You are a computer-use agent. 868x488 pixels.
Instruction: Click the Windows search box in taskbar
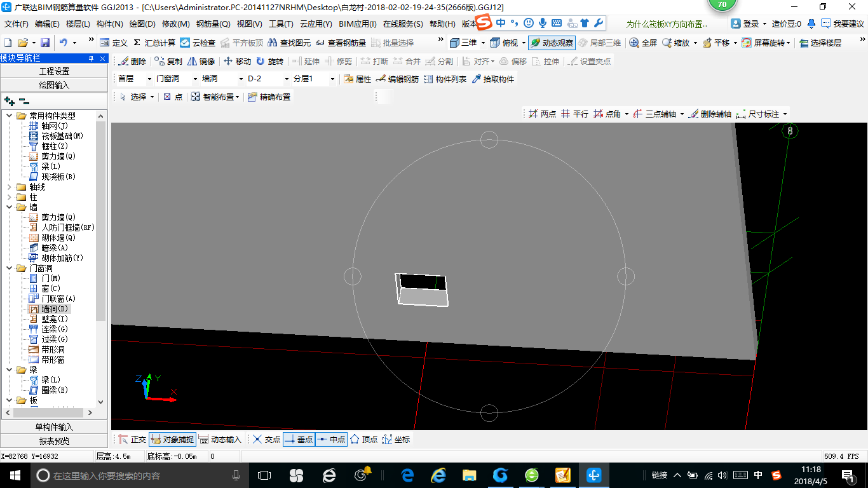[137, 475]
